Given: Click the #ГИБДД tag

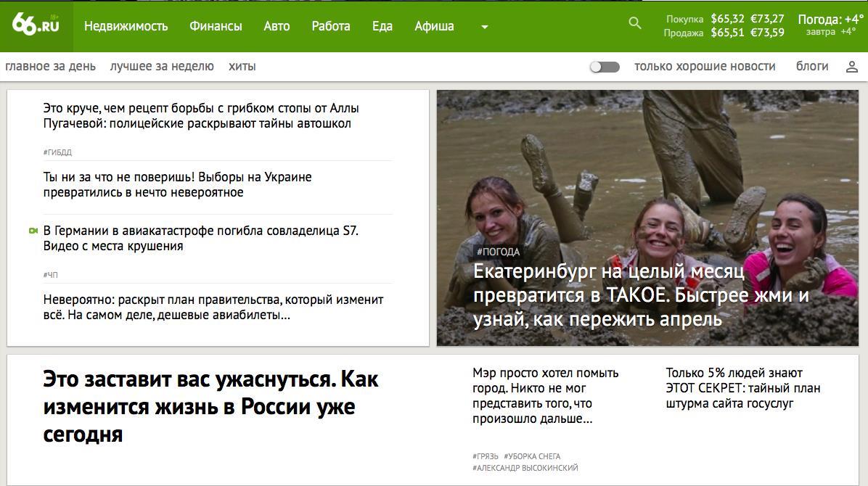Looking at the screenshot, I should [57, 152].
